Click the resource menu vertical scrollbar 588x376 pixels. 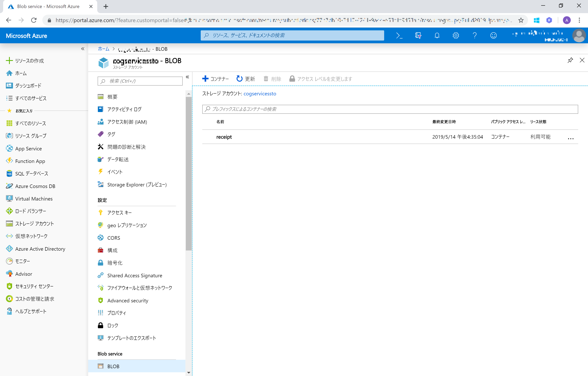point(188,171)
